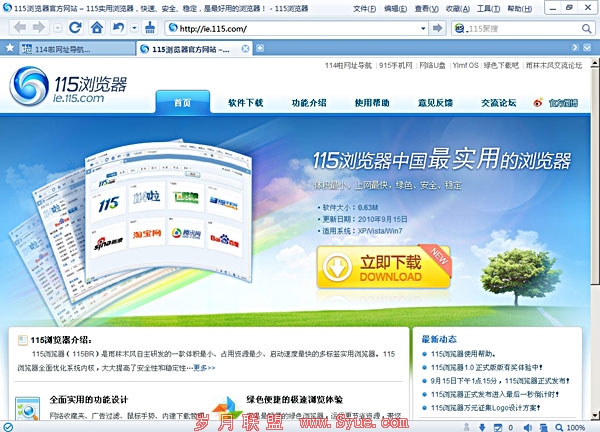Reload the page with the refresh icon

[75, 28]
